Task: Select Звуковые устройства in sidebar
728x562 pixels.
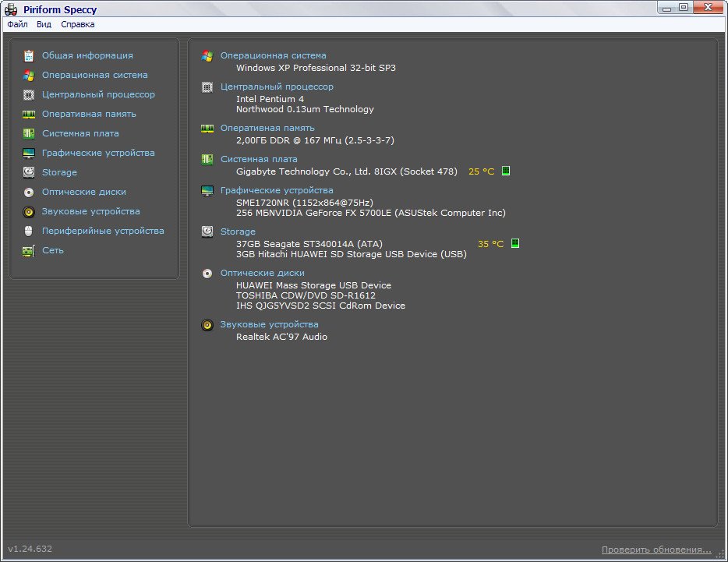Action: pos(90,211)
